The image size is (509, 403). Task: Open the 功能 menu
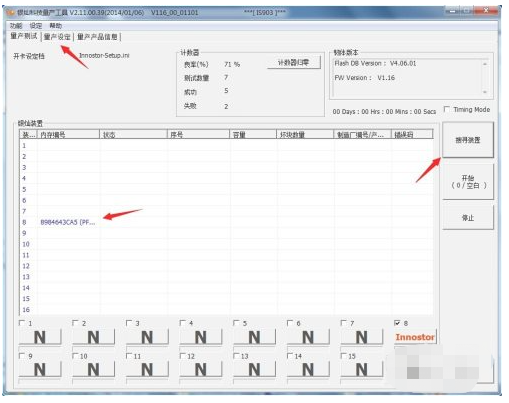pos(16,26)
